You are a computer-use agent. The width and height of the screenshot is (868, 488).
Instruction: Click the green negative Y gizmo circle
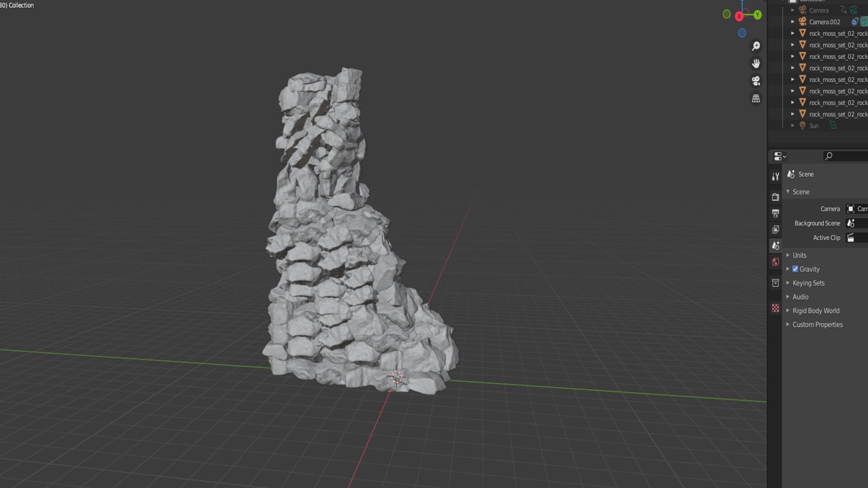726,14
